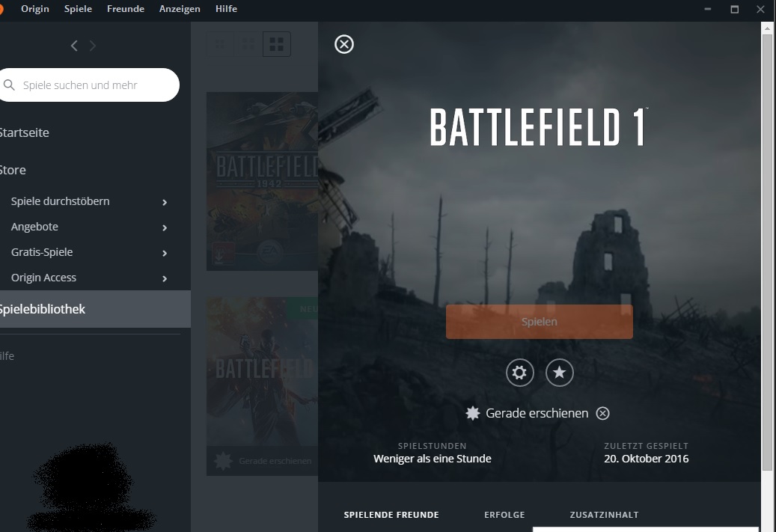Click the magnifier icon in search box
The width and height of the screenshot is (776, 532).
(x=9, y=85)
